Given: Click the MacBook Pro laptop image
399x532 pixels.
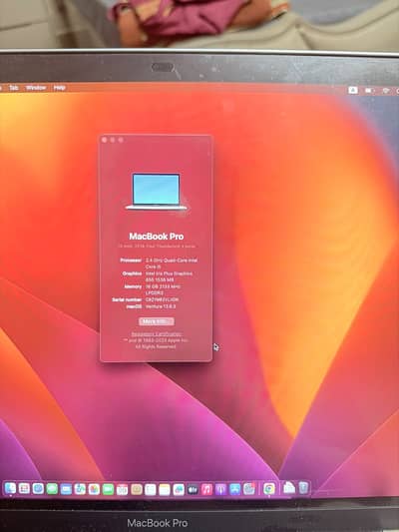Looking at the screenshot, I should click(156, 192).
